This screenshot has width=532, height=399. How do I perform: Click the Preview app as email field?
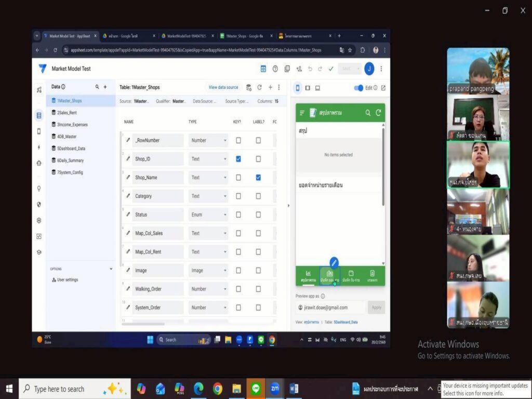tap(330, 308)
